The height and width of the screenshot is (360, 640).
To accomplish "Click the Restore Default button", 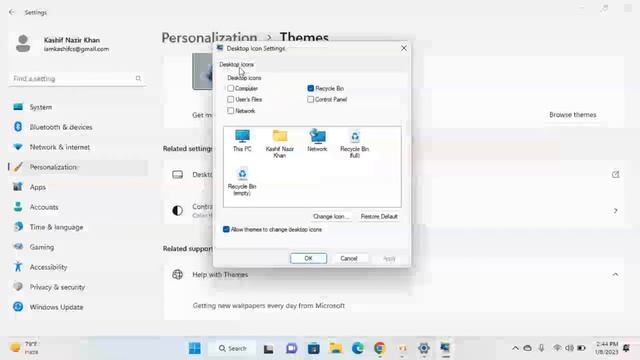I will pos(379,216).
